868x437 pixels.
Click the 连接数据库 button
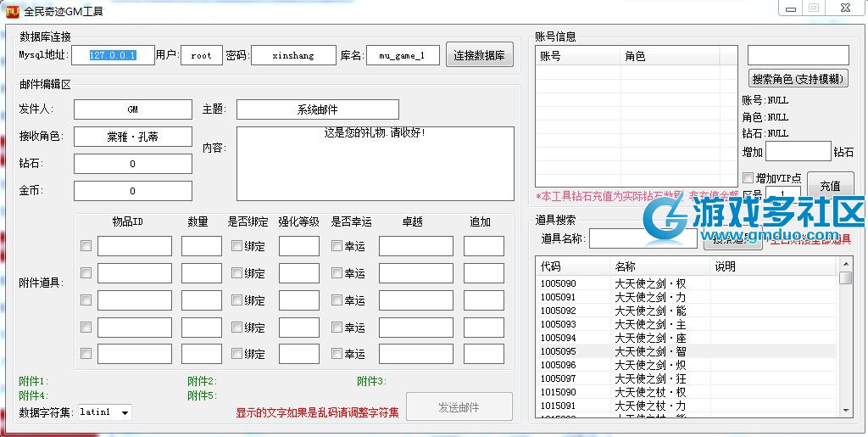[480, 55]
